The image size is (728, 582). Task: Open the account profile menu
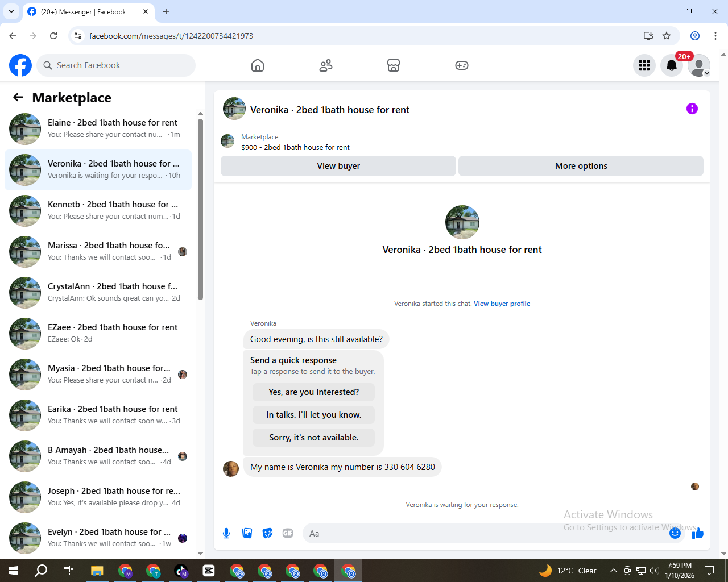point(699,65)
